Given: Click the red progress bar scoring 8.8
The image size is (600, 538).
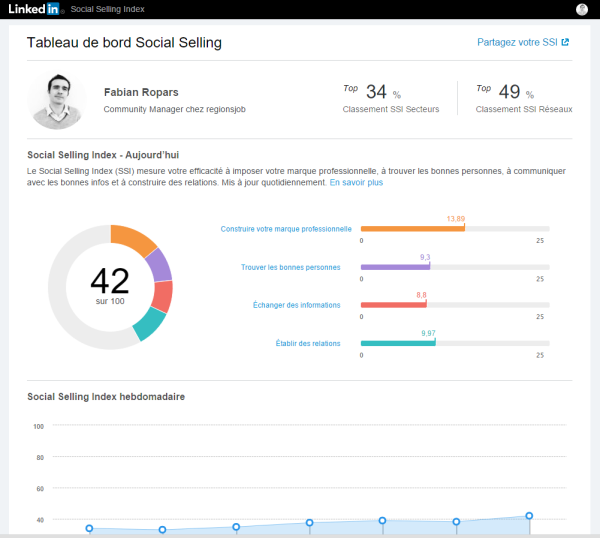Looking at the screenshot, I should [x=393, y=305].
